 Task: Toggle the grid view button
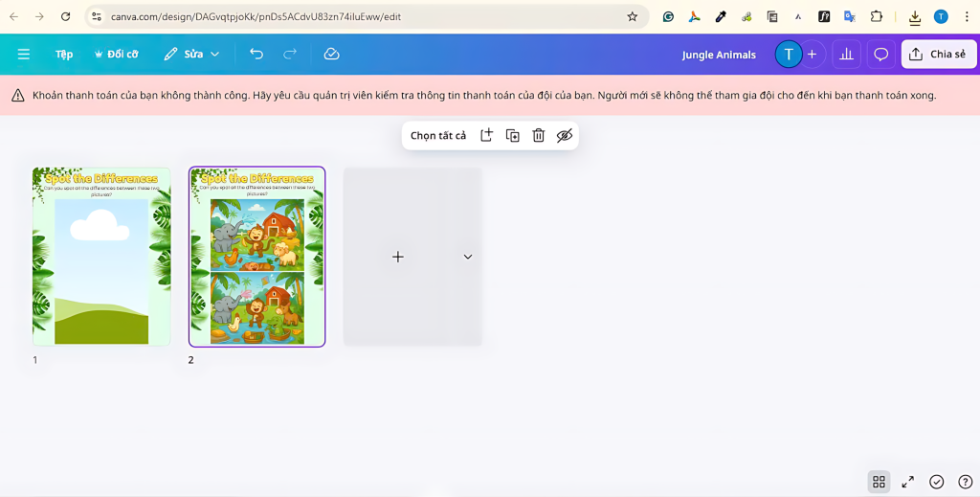point(879,482)
